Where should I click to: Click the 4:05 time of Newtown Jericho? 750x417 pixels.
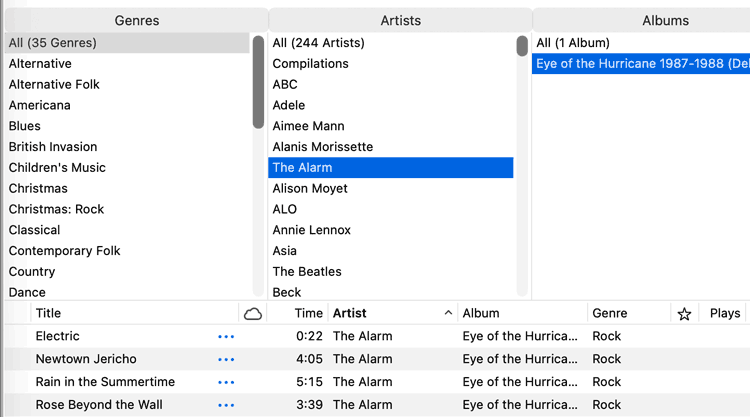pos(309,359)
